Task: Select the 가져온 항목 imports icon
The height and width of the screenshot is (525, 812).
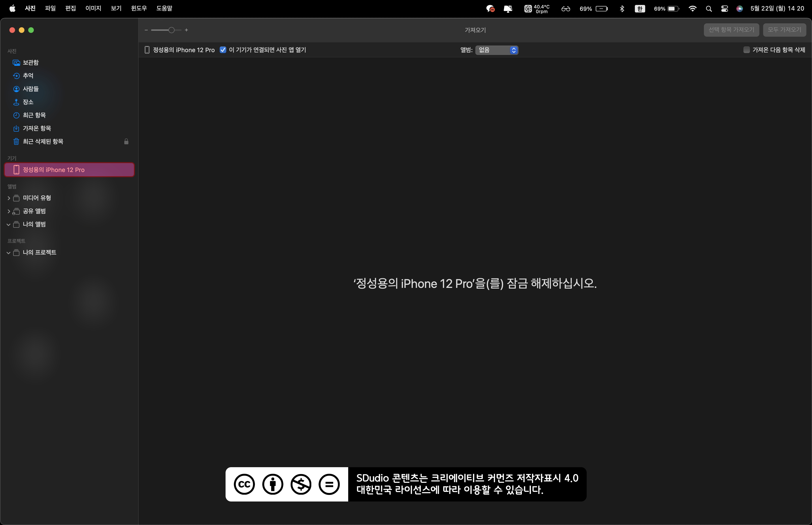Action: point(16,129)
